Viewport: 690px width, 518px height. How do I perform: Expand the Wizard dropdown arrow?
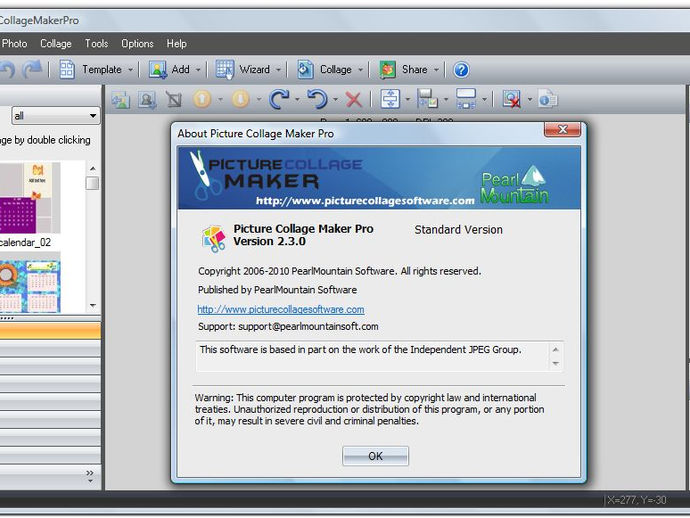[278, 70]
